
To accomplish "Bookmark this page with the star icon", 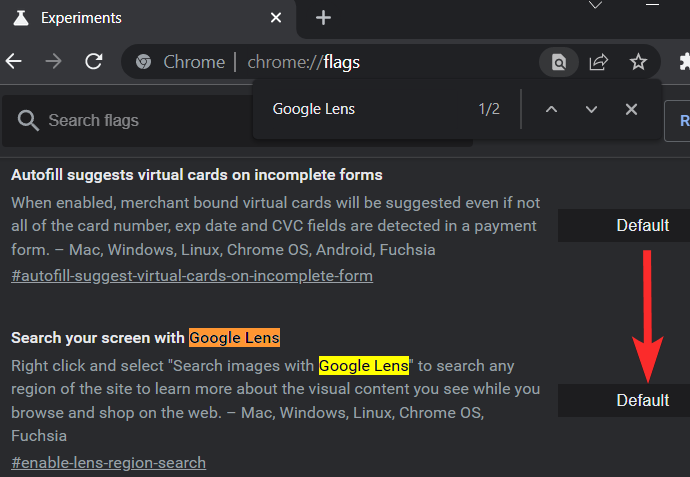I will pyautogui.click(x=638, y=62).
